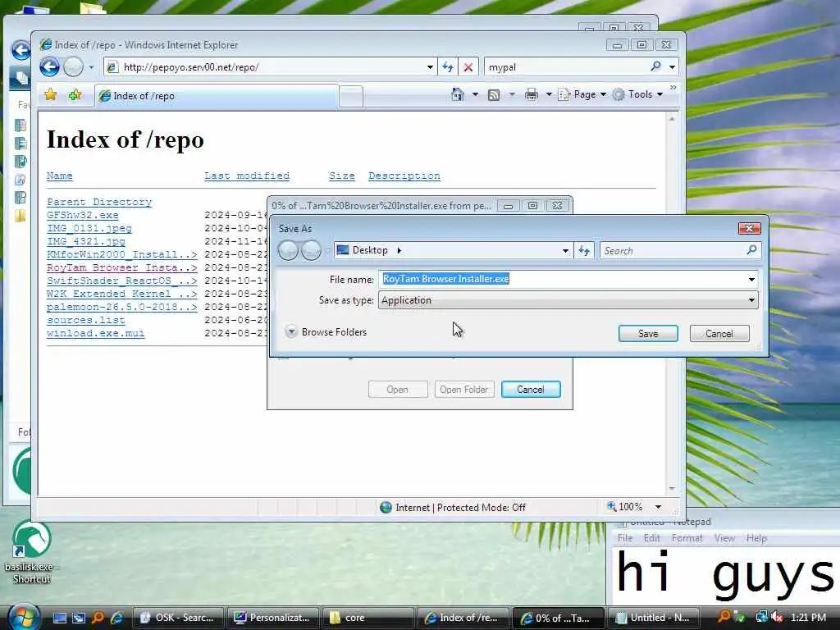Open IMG_0131.jpeg link

89,228
